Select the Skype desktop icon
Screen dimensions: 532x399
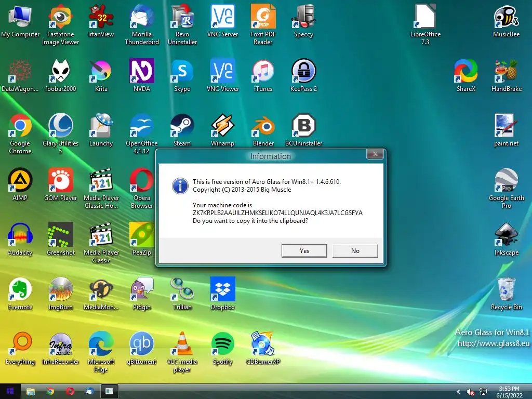point(182,76)
